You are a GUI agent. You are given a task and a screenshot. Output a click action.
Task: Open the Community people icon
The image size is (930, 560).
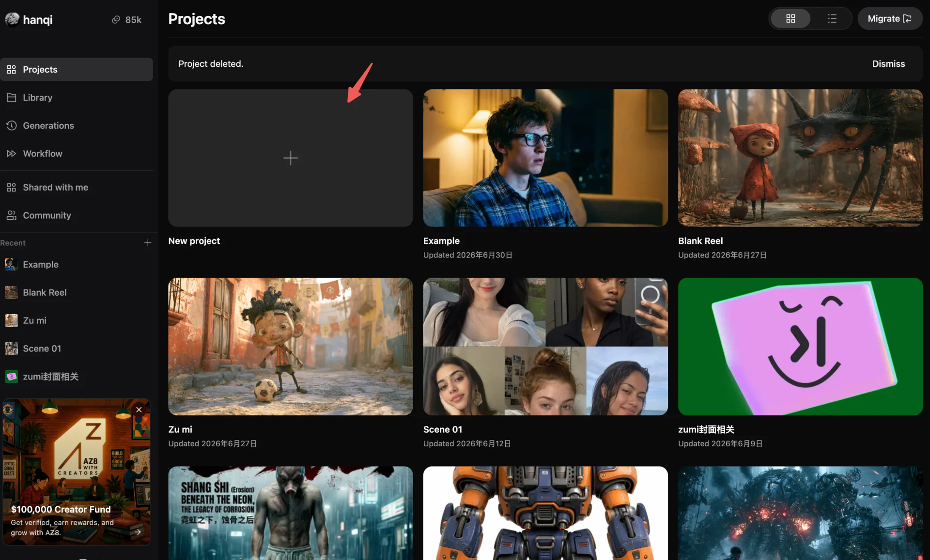coord(12,215)
